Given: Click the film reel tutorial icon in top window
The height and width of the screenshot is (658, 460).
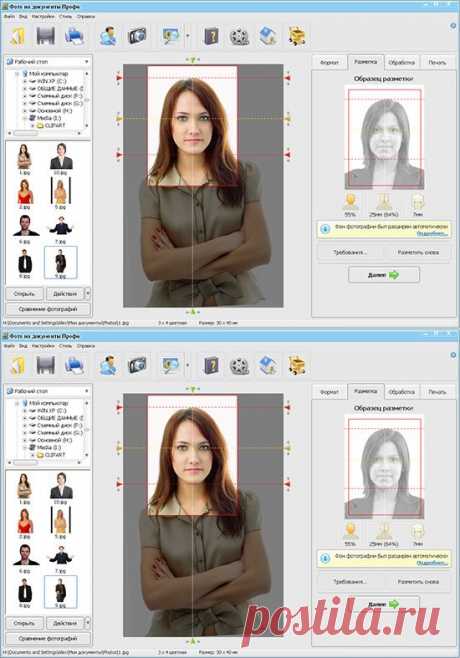Looking at the screenshot, I should [x=240, y=37].
